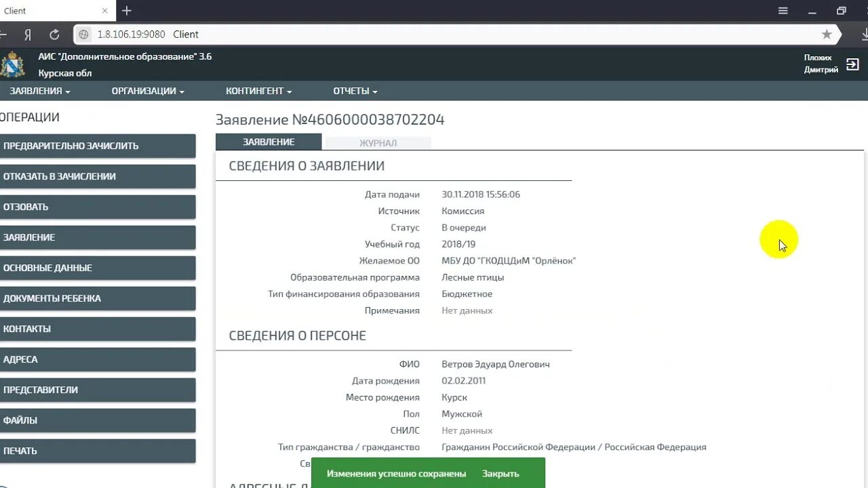Open the ОСНОВНЫЕ ДАННЫЕ section button
868x488 pixels.
(98, 268)
